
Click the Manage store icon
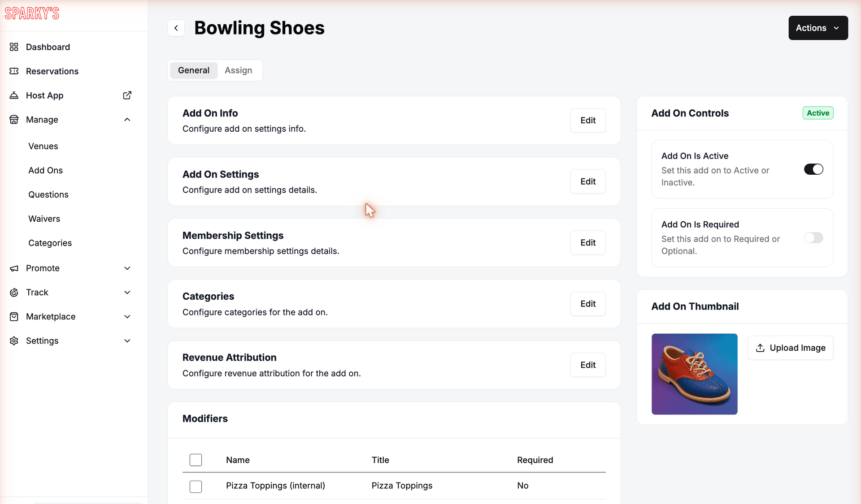pyautogui.click(x=14, y=120)
